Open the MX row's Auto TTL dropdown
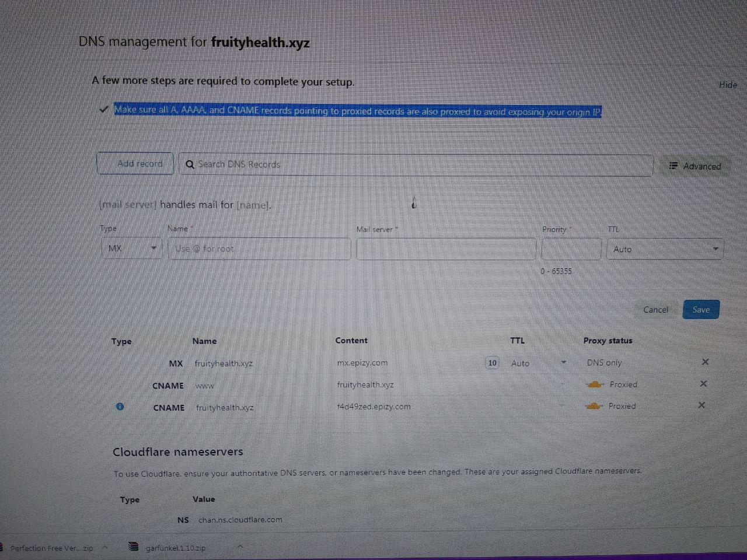The image size is (747, 560). point(538,363)
